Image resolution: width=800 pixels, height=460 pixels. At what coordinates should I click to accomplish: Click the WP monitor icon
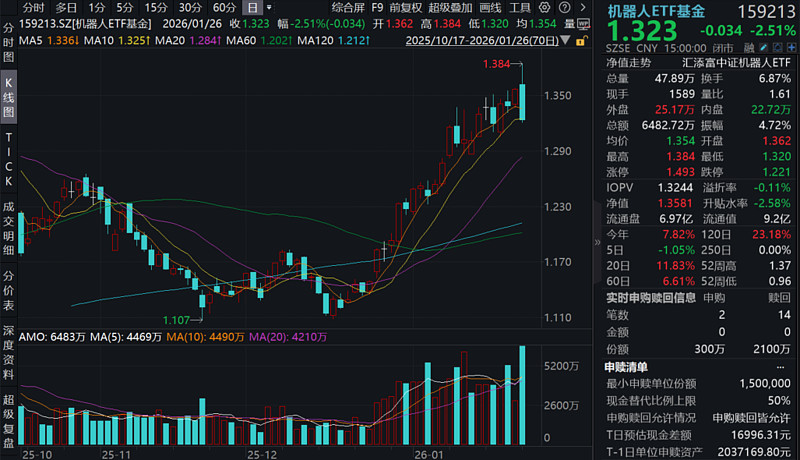pyautogui.click(x=584, y=24)
